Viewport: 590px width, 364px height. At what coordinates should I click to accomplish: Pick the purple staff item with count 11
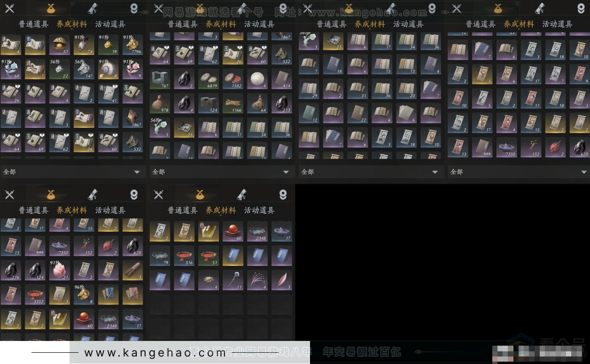(x=233, y=280)
